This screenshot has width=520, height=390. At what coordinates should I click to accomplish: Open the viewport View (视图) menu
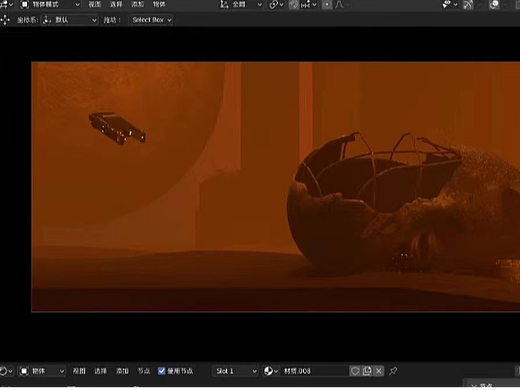coord(95,4)
